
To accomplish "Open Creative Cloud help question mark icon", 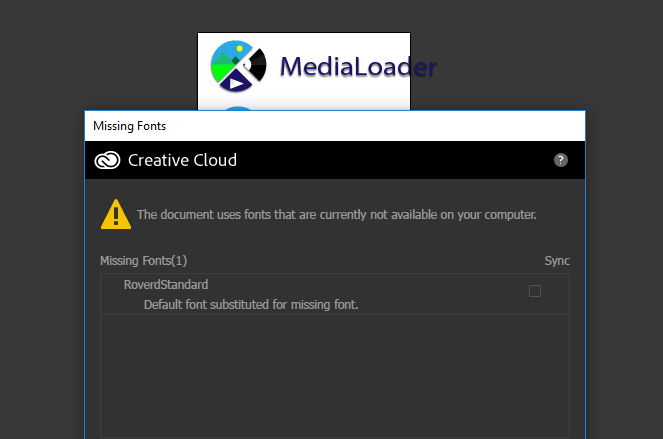I will point(561,160).
